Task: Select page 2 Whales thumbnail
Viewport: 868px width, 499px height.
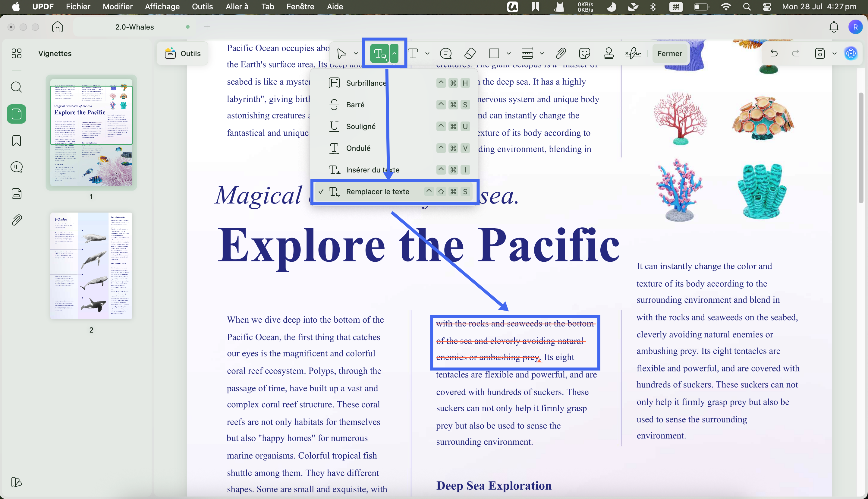Action: 91,266
